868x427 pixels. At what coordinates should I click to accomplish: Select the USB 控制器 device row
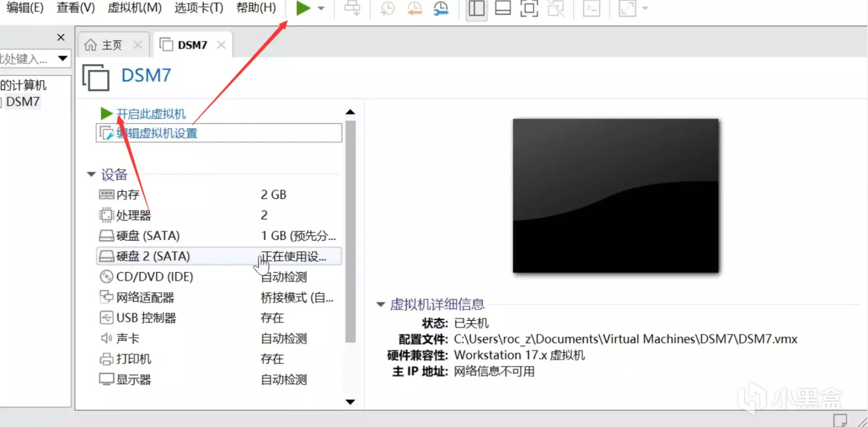(219, 318)
